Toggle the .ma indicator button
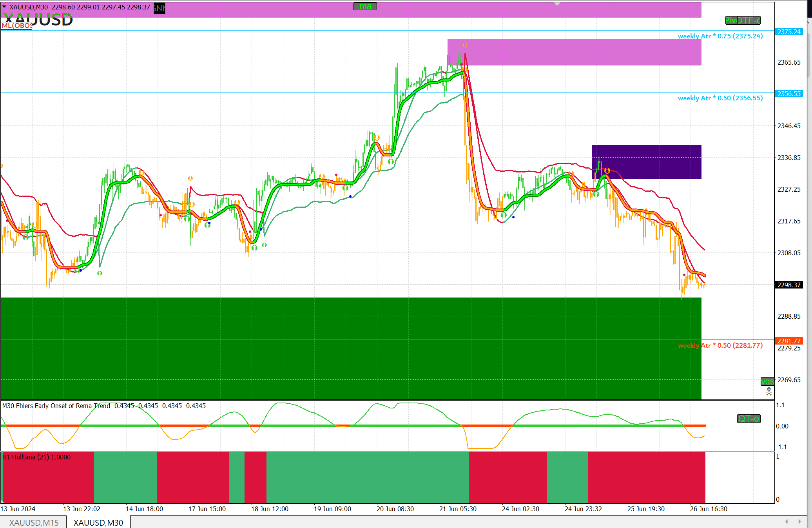The height and width of the screenshot is (528, 812). pyautogui.click(x=365, y=6)
